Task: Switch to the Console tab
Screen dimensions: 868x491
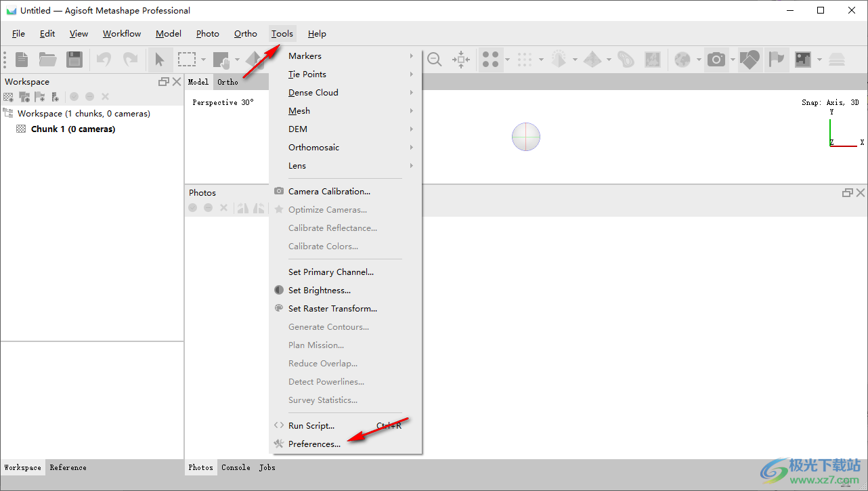Action: click(236, 467)
